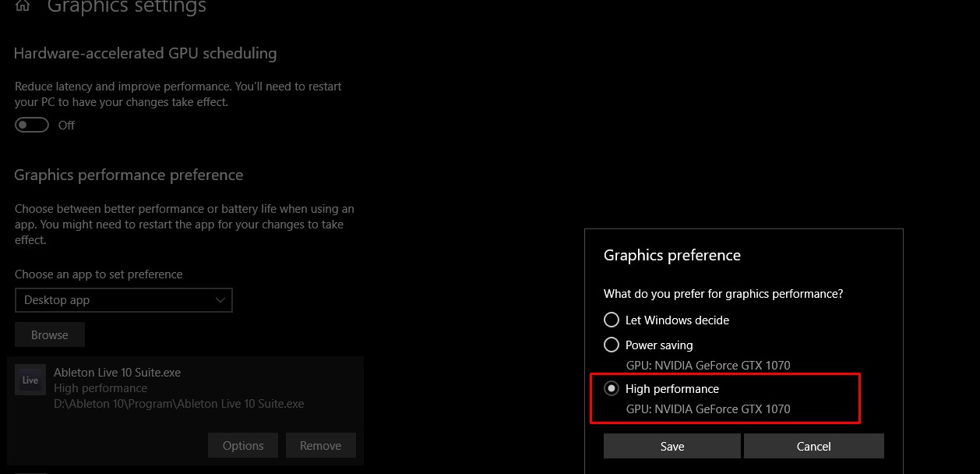Click the Off label next to the toggle

(67, 125)
